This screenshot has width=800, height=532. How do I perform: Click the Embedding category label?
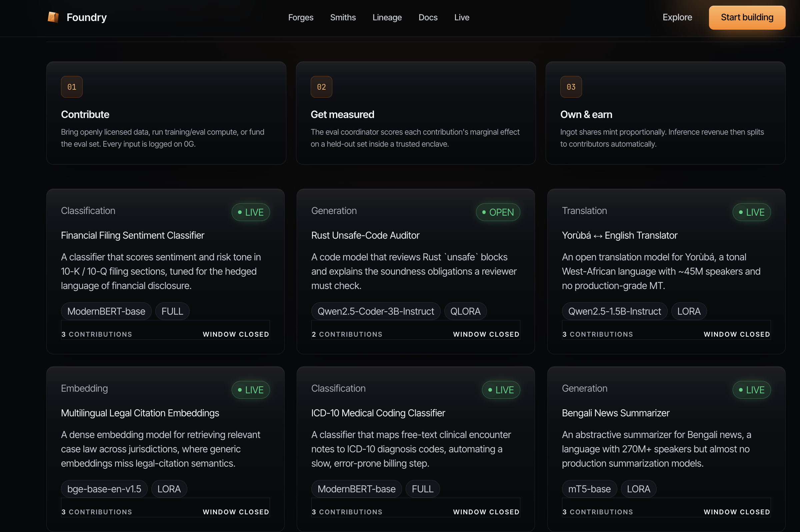(84, 388)
